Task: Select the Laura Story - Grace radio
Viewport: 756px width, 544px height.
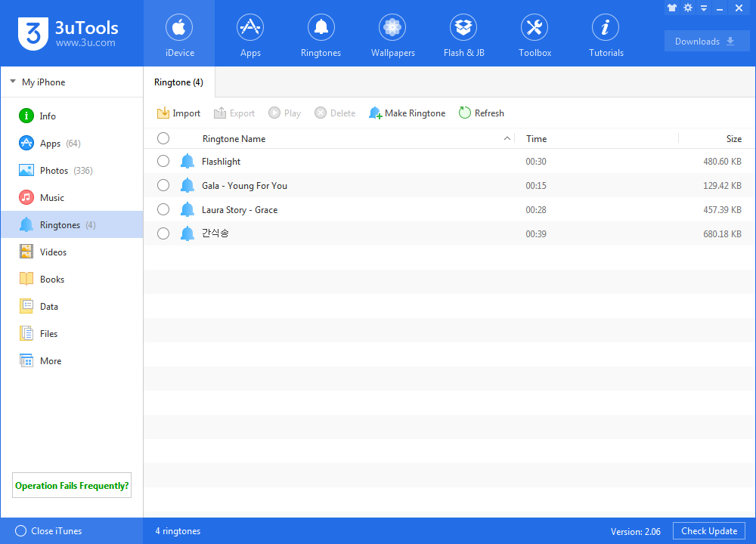Action: pyautogui.click(x=163, y=209)
